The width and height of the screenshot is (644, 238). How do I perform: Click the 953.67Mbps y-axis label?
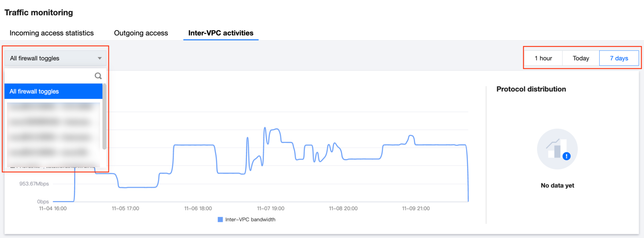tap(34, 184)
